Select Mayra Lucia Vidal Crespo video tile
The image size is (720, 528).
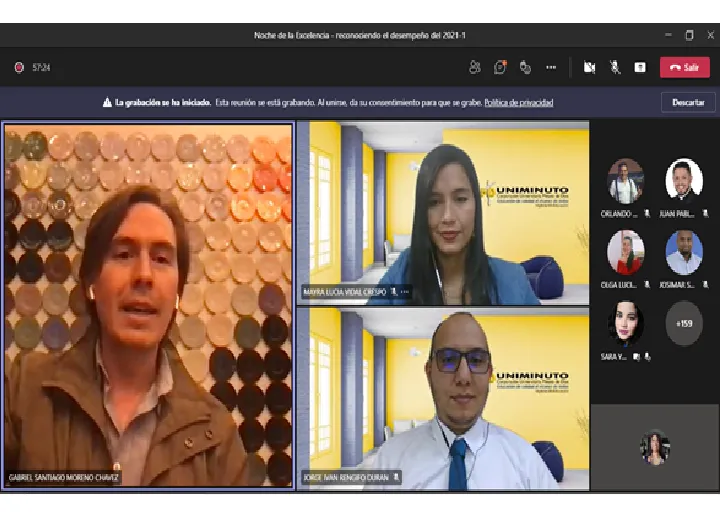coord(443,213)
